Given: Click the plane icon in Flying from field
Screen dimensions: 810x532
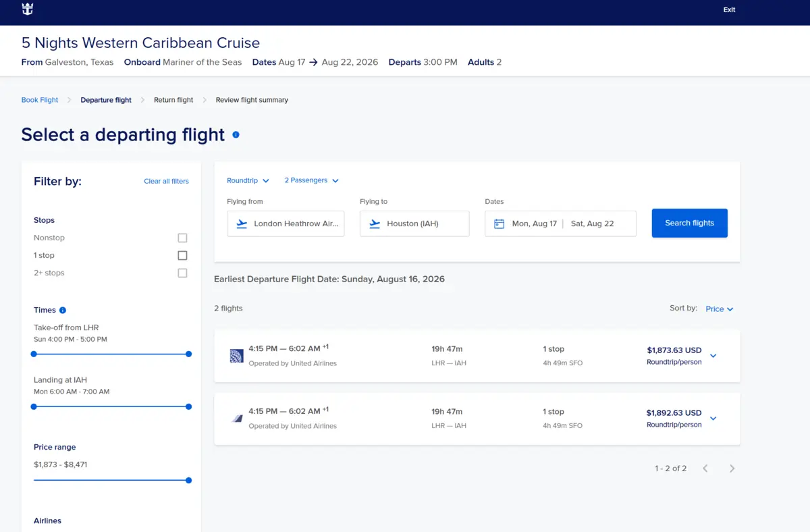Looking at the screenshot, I should (242, 223).
